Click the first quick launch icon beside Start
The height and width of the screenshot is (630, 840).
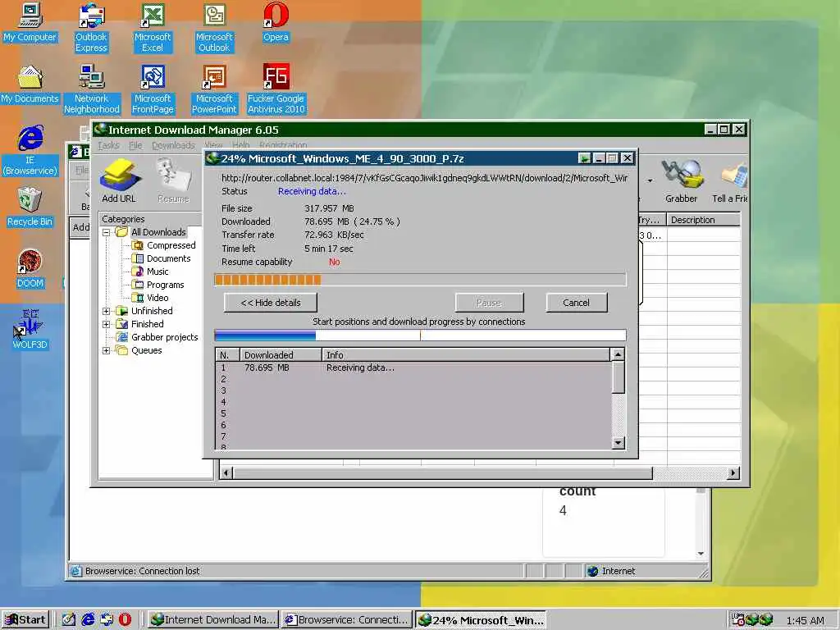click(69, 620)
